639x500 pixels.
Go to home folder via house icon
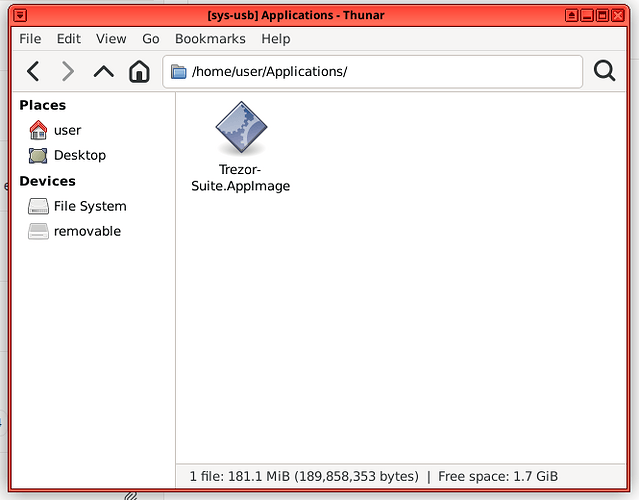[139, 71]
